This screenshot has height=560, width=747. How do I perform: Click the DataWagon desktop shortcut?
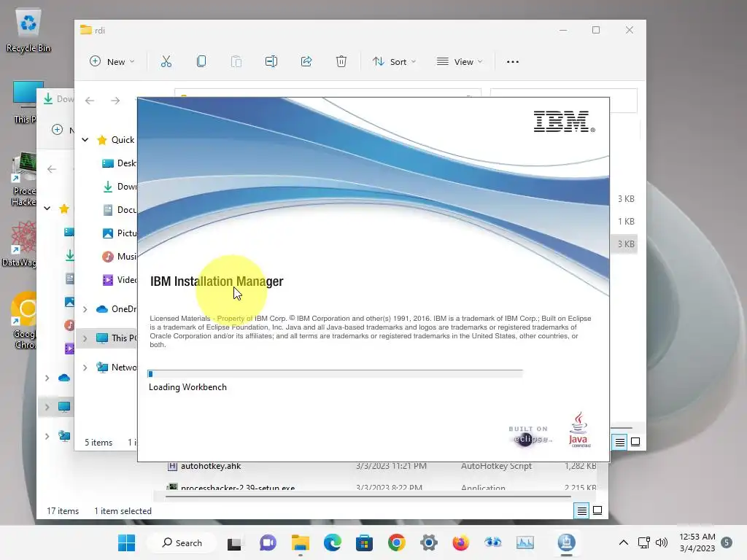(x=19, y=244)
